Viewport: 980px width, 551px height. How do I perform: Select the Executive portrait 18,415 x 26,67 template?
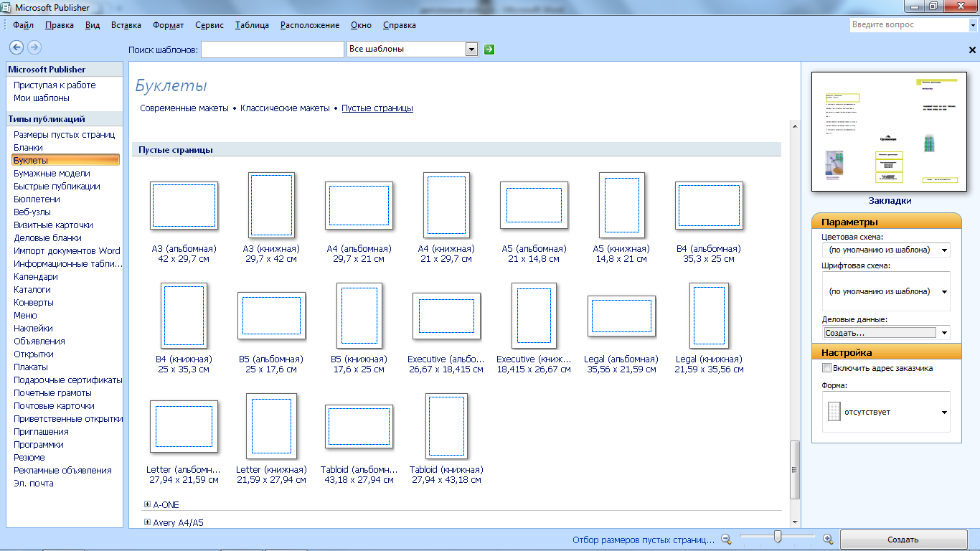point(534,316)
